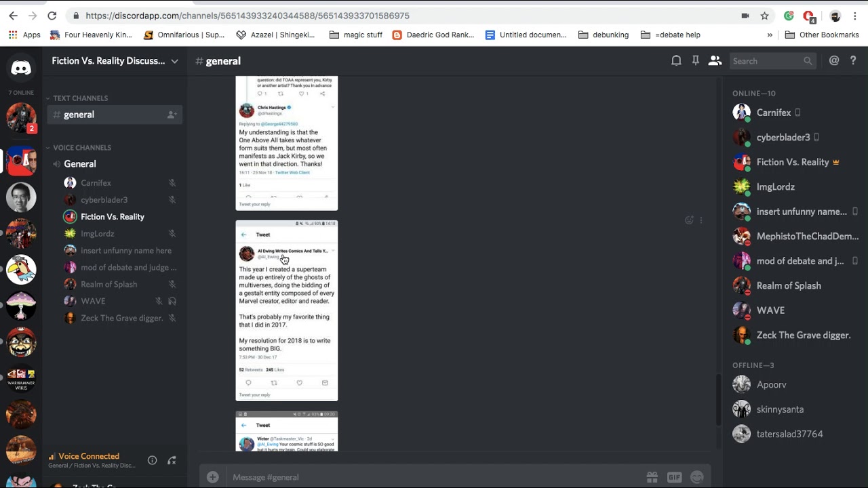Open Chrome profile avatar
This screenshot has width=868, height=488.
coord(835,16)
